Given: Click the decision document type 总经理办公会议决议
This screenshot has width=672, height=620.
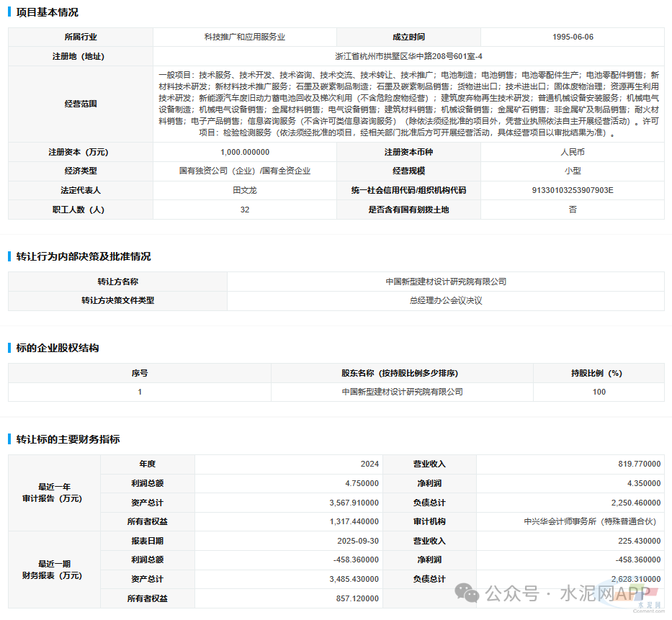Looking at the screenshot, I should tap(445, 300).
